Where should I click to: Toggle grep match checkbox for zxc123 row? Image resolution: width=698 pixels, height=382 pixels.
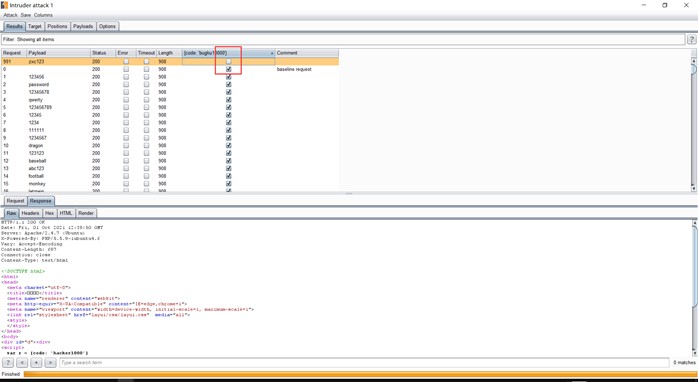tap(229, 61)
